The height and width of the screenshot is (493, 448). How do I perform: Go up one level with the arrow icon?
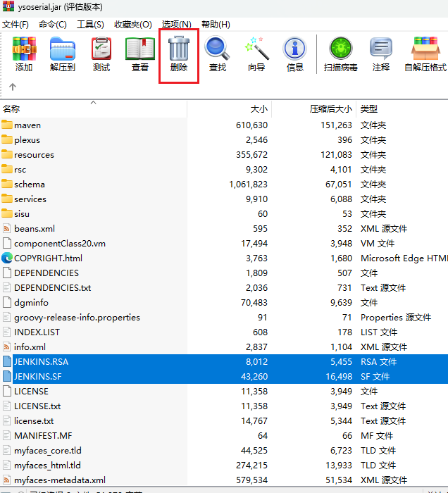click(13, 87)
